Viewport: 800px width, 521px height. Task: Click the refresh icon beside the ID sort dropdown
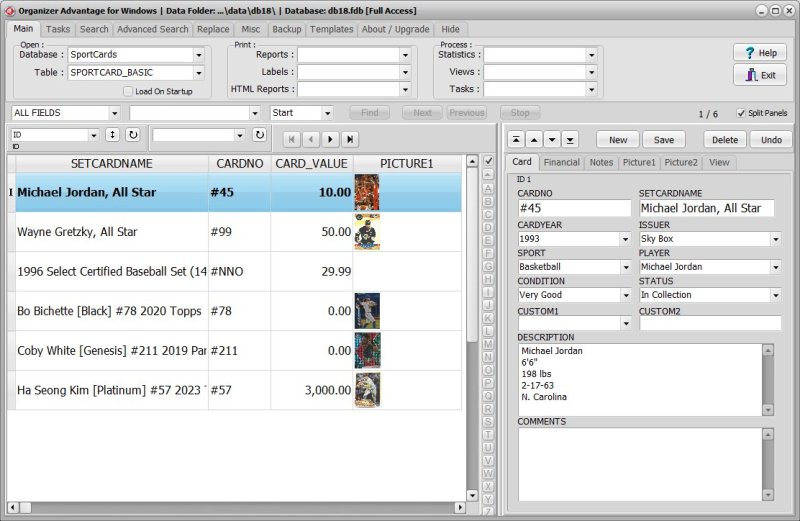coord(132,135)
